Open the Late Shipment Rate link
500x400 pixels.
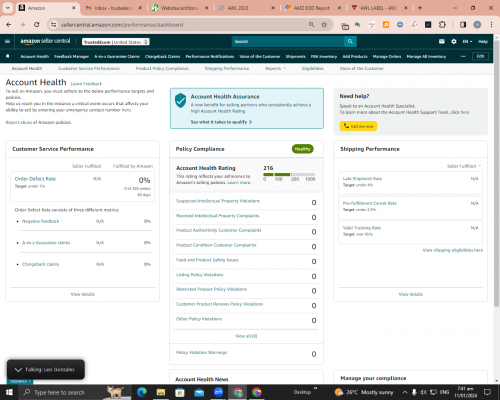point(362,179)
